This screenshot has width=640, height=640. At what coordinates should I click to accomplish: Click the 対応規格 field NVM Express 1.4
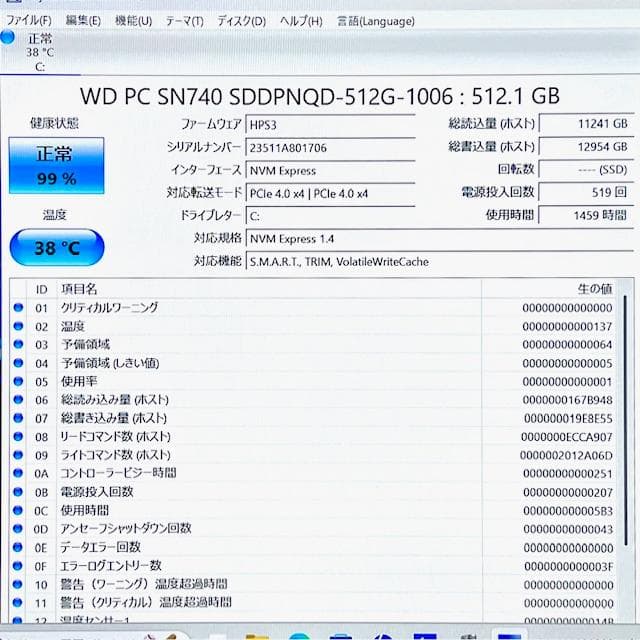tap(440, 238)
